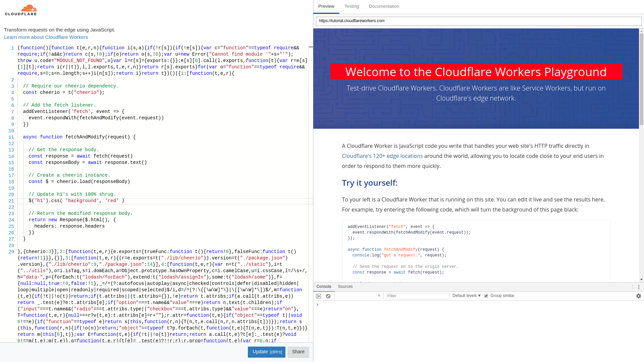The width and height of the screenshot is (644, 362).
Task: Click line number 21 in gutter
Action: (11, 201)
